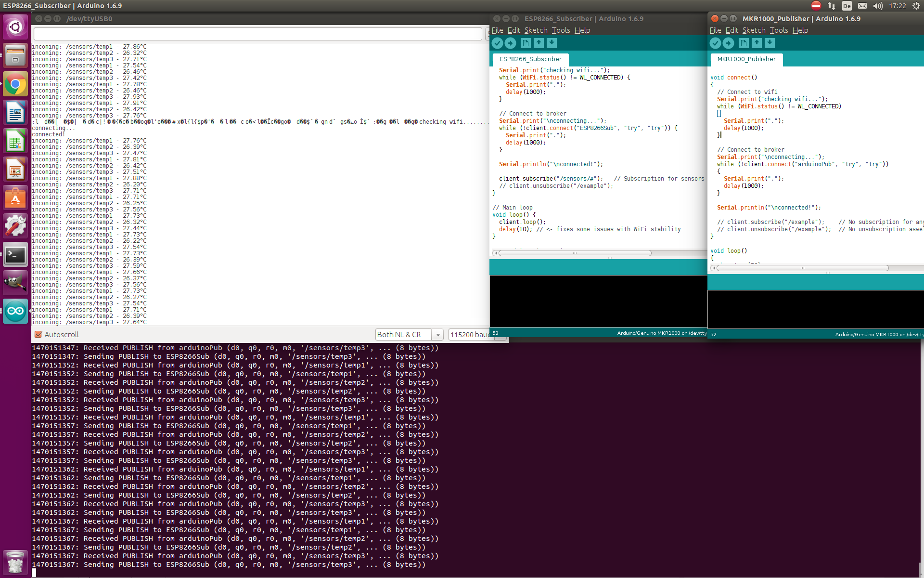Verify the MKR1000_Publisher sketch
This screenshot has width=924, height=578.
(x=716, y=43)
